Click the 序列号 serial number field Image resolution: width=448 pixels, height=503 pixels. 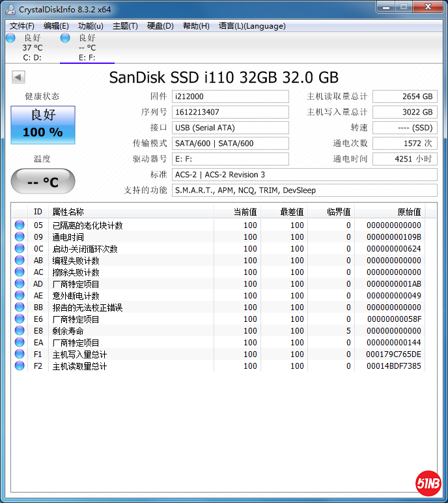230,112
